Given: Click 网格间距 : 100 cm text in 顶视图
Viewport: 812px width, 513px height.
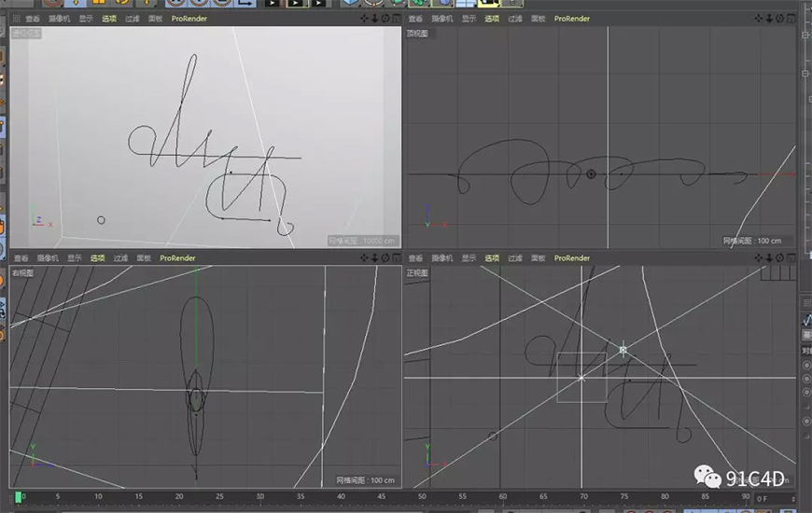Looking at the screenshot, I should click(752, 241).
